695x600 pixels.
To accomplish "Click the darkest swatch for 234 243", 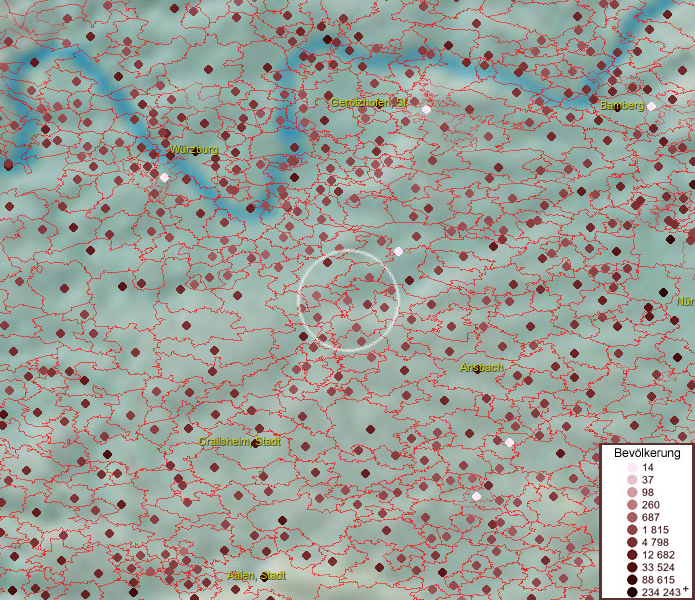I will (x=631, y=592).
